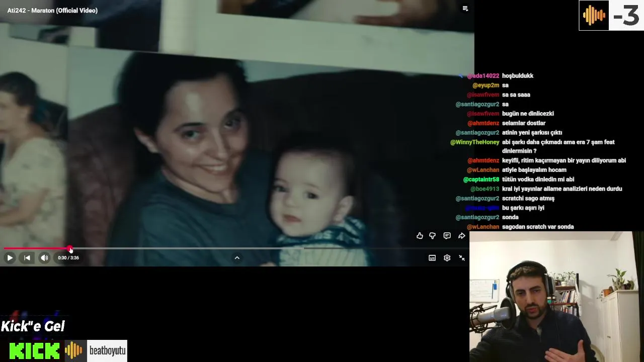
Task: Click the previous track button
Action: (27, 258)
